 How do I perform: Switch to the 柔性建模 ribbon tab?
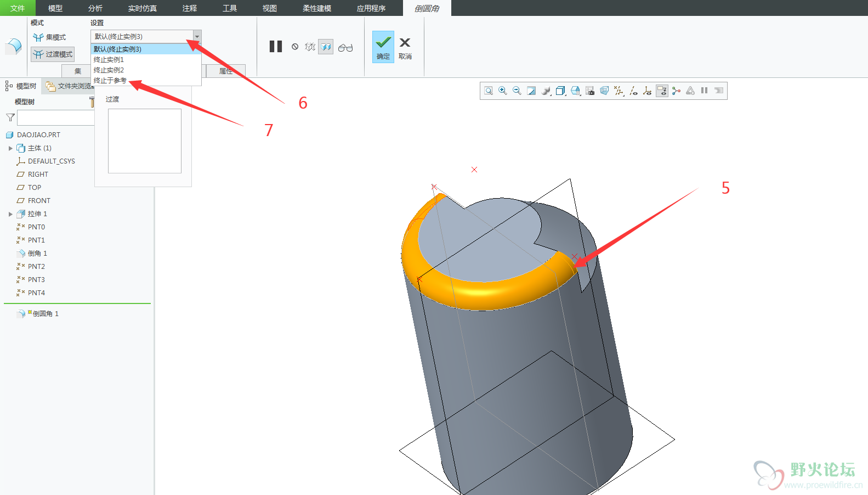(x=317, y=8)
